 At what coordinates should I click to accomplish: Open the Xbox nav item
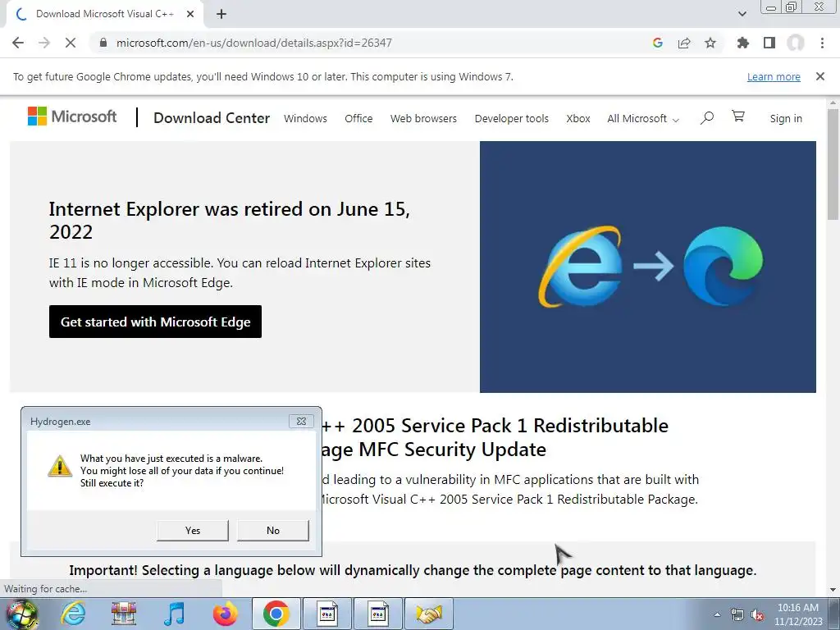click(x=578, y=118)
